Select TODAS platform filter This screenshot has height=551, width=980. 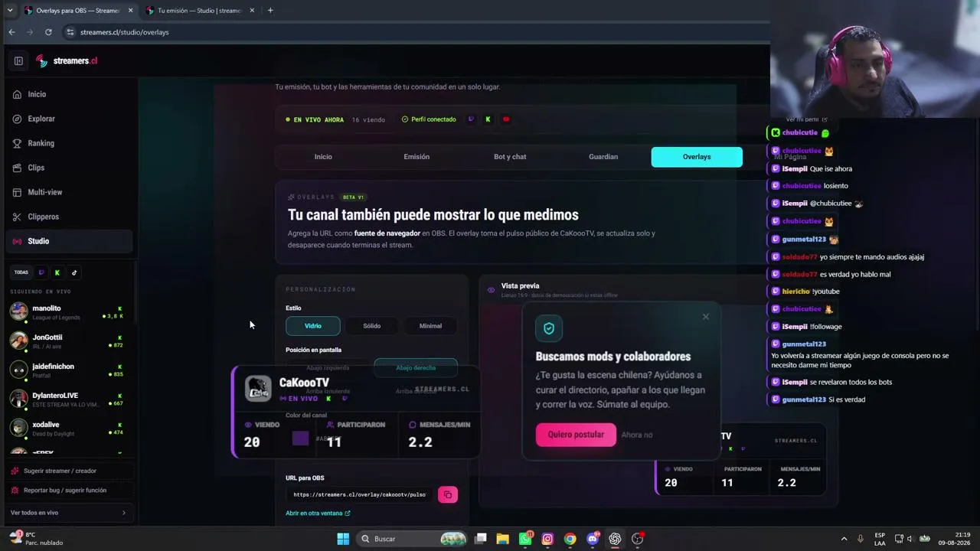pos(21,272)
